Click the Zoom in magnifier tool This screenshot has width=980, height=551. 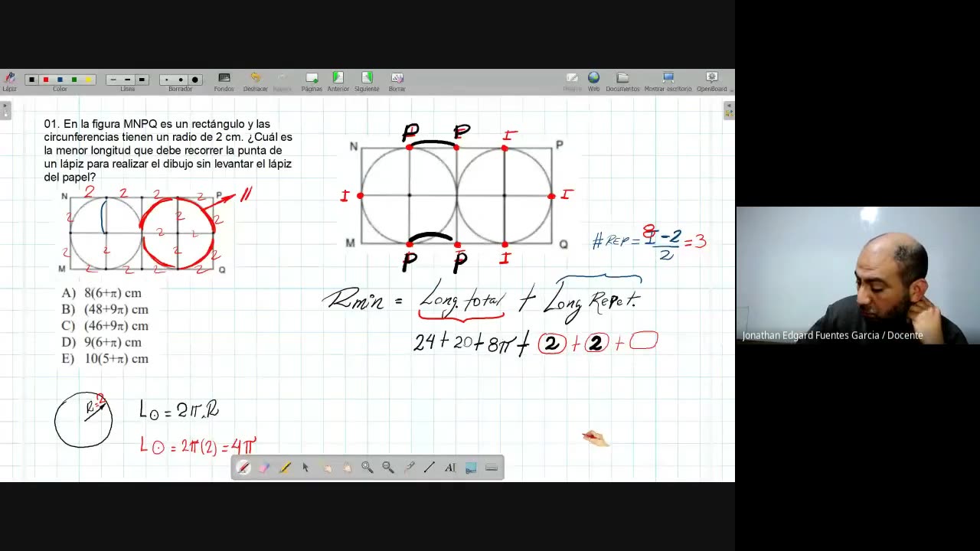click(367, 468)
